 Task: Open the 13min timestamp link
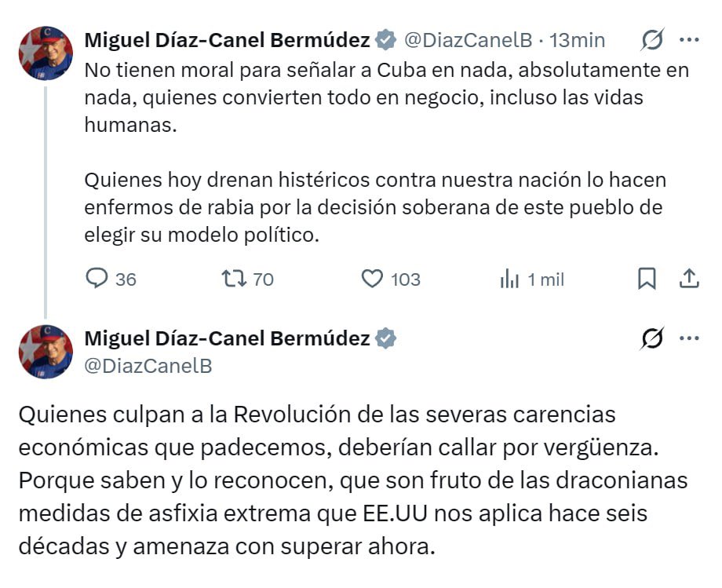[578, 39]
